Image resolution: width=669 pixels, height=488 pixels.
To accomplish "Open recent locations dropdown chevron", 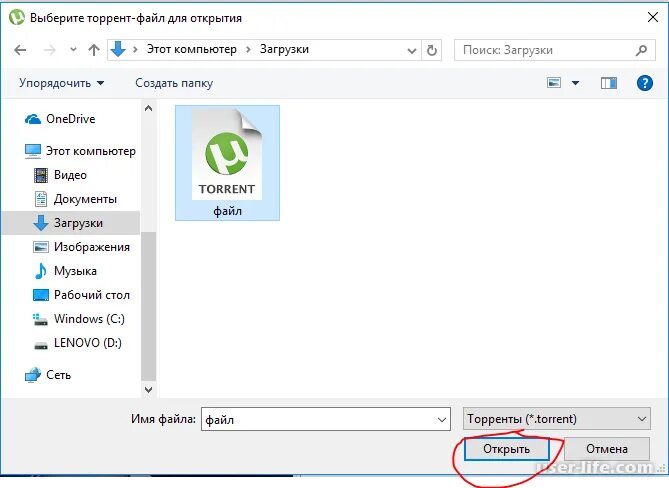I will [x=73, y=49].
